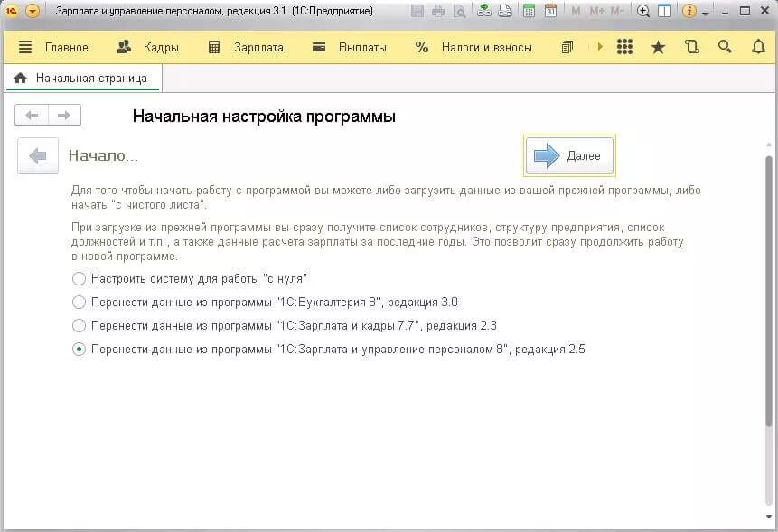Click the 1C logo icon in title bar
The image size is (778, 532).
point(11,11)
